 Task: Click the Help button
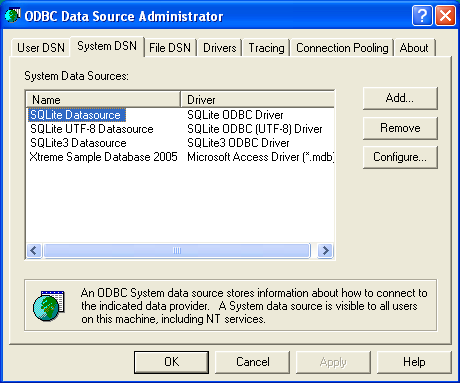414,362
